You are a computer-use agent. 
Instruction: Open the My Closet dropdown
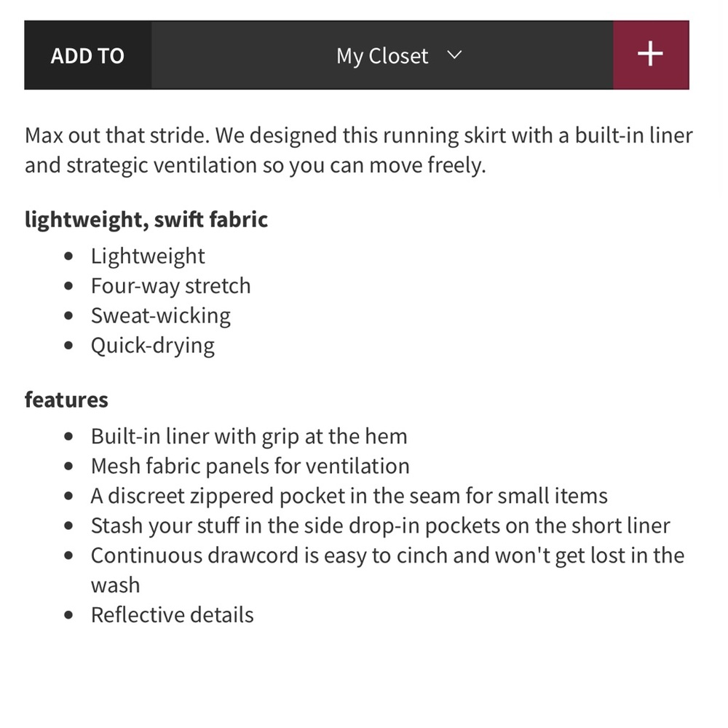pos(382,55)
